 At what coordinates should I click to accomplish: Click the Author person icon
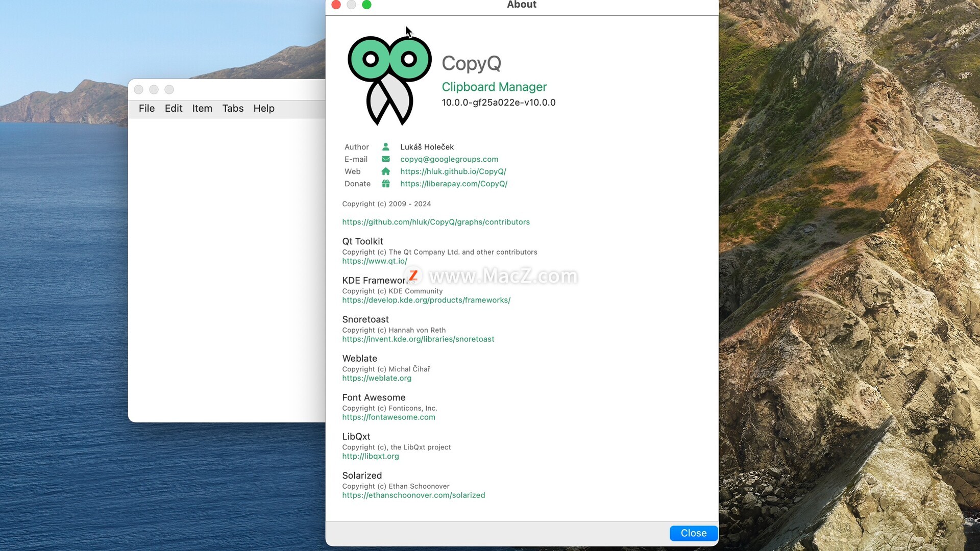tap(386, 147)
